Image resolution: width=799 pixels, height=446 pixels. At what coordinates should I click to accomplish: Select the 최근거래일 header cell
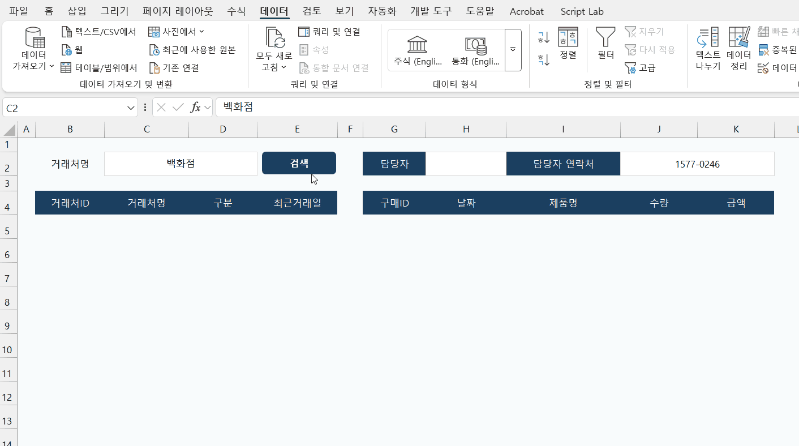(x=297, y=203)
